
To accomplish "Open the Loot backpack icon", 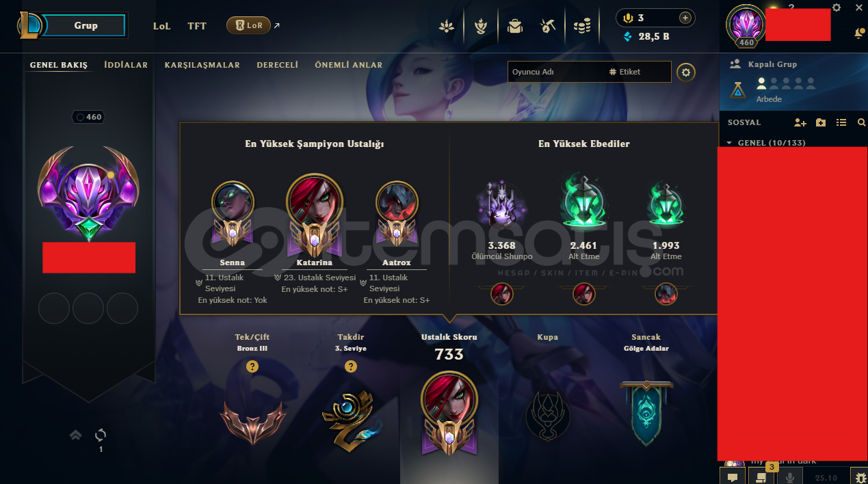I will coord(515,26).
